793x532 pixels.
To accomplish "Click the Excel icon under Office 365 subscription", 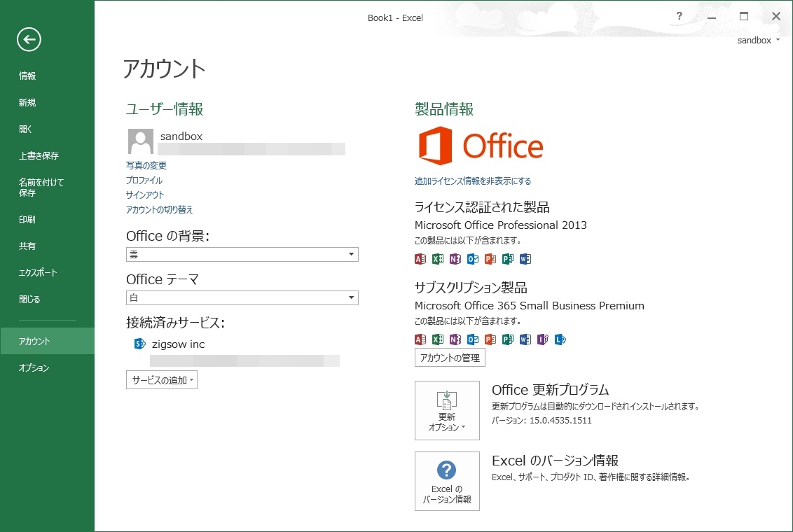I will pos(438,339).
